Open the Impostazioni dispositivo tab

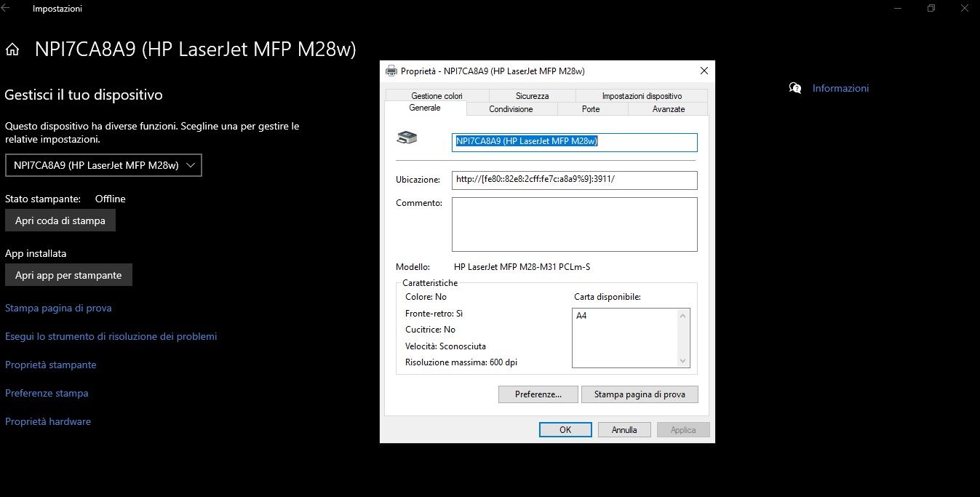(x=642, y=95)
